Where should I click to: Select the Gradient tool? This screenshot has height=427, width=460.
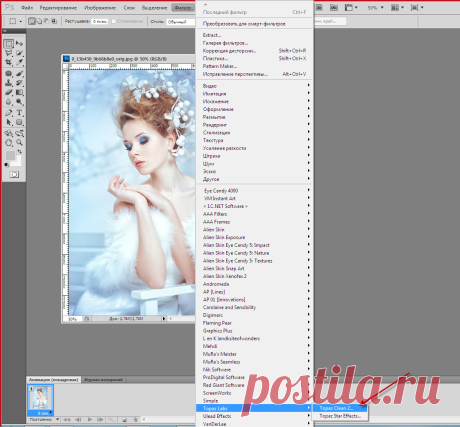pos(19,92)
